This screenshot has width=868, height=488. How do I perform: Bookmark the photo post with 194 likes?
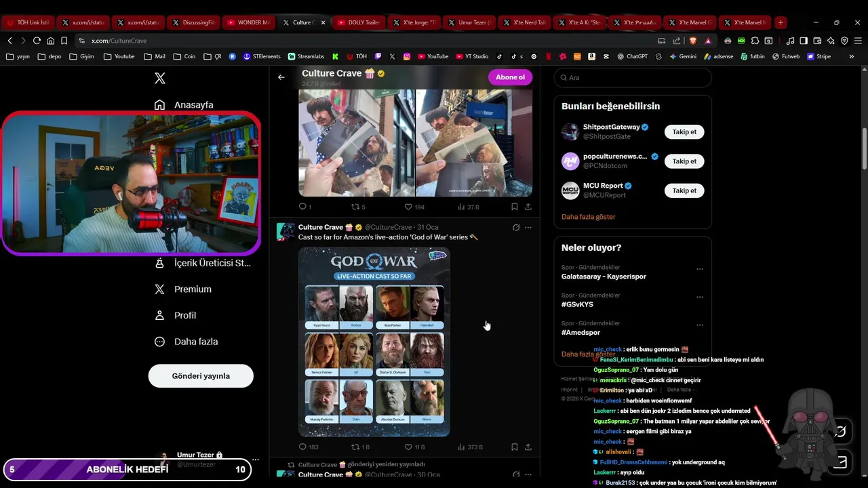[x=515, y=207]
